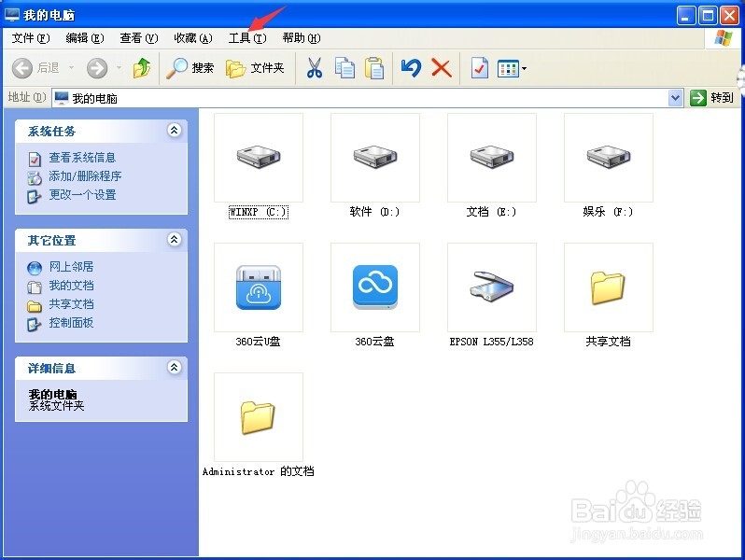The width and height of the screenshot is (745, 560).
Task: Click the 网上邻居 globe icon
Action: point(35,269)
